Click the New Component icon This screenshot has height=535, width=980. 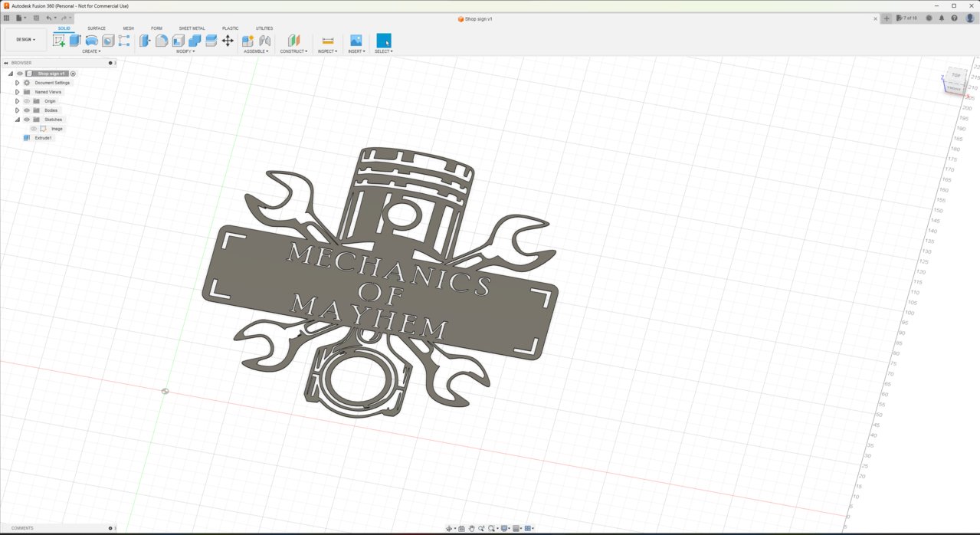click(248, 41)
